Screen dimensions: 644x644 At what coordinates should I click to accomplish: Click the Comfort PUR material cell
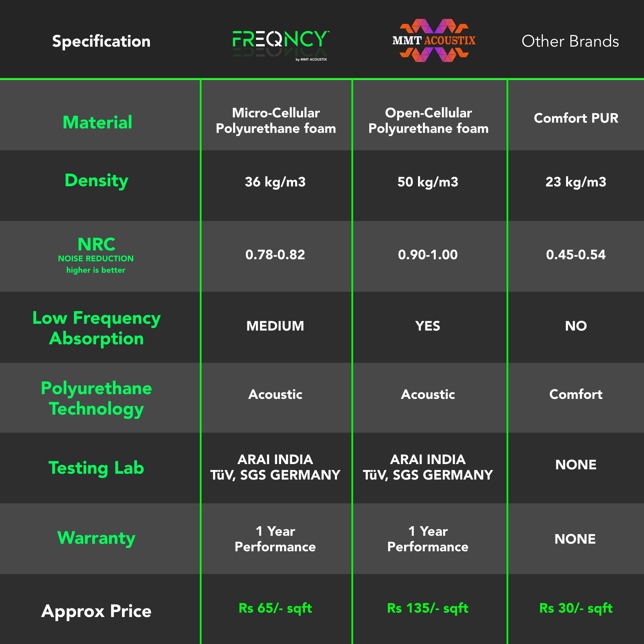point(576,118)
